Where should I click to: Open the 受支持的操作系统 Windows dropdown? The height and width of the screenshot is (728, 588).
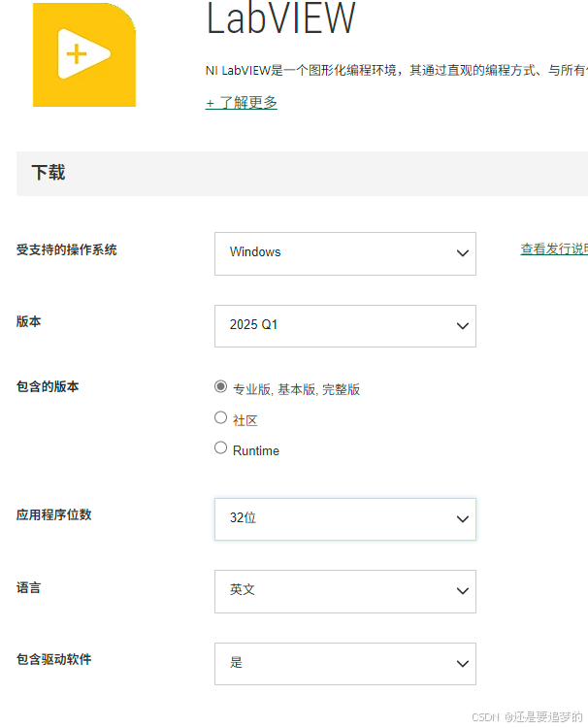[x=345, y=253]
